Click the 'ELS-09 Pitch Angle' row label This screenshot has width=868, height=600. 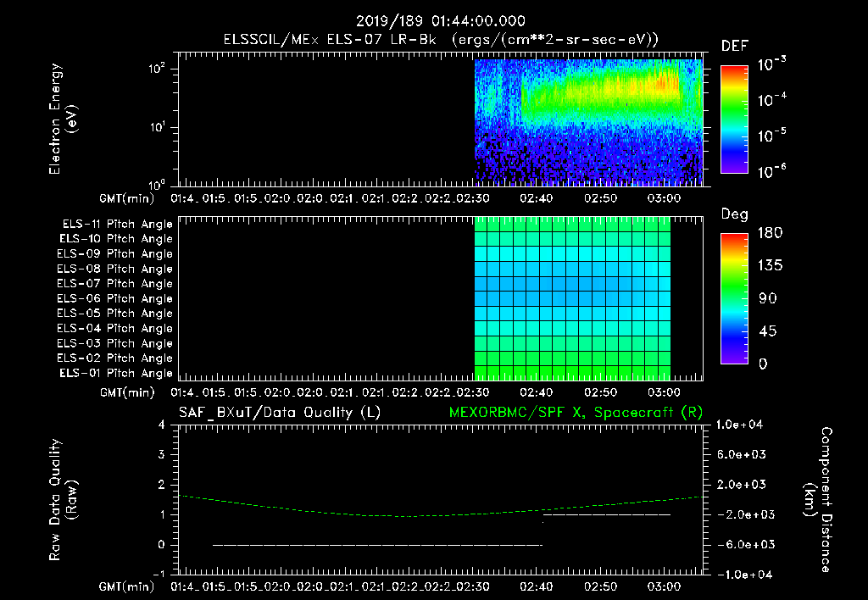pyautogui.click(x=115, y=254)
